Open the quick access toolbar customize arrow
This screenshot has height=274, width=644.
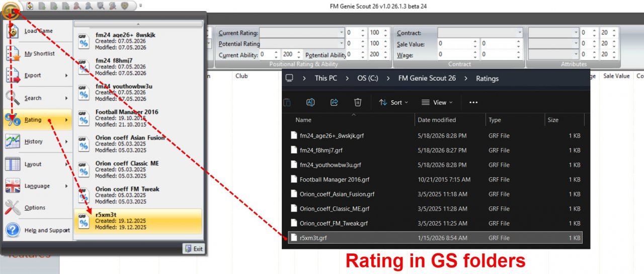[140, 6]
